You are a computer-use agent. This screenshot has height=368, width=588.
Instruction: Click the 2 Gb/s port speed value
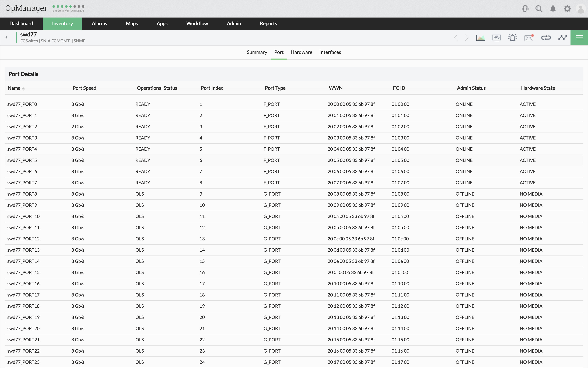click(78, 127)
